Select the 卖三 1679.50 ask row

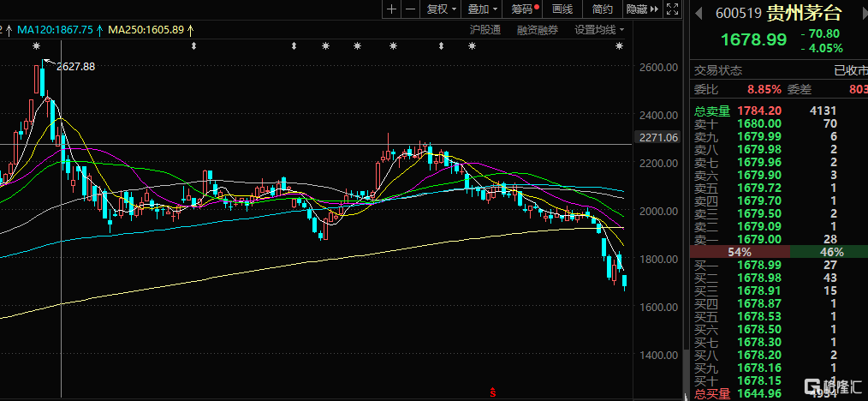click(778, 214)
